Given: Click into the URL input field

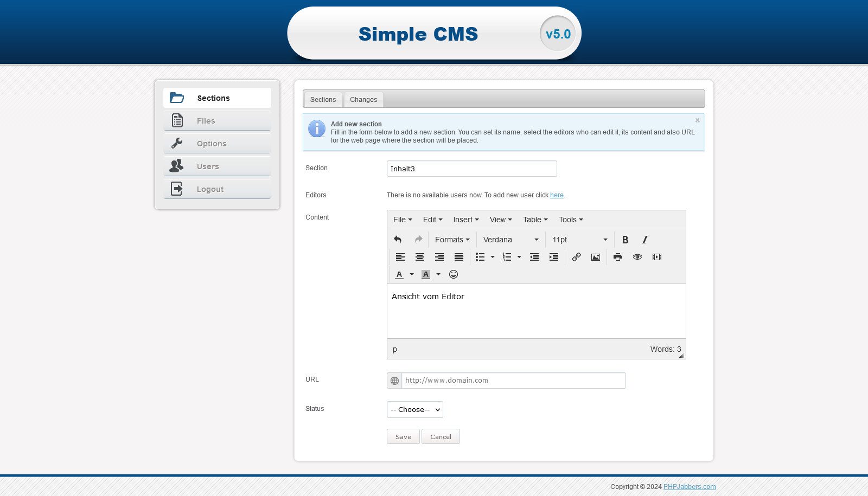Looking at the screenshot, I should [x=514, y=381].
